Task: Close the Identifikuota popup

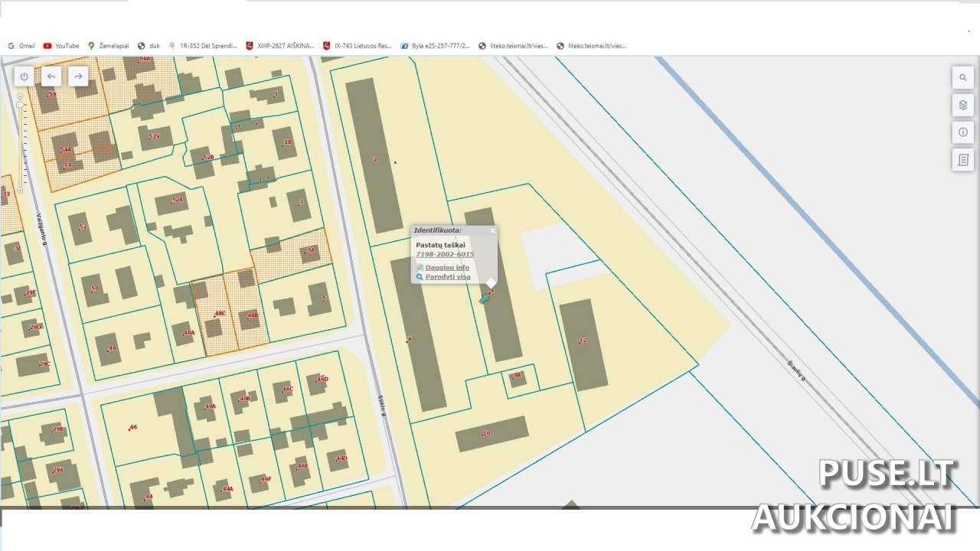Action: (492, 230)
